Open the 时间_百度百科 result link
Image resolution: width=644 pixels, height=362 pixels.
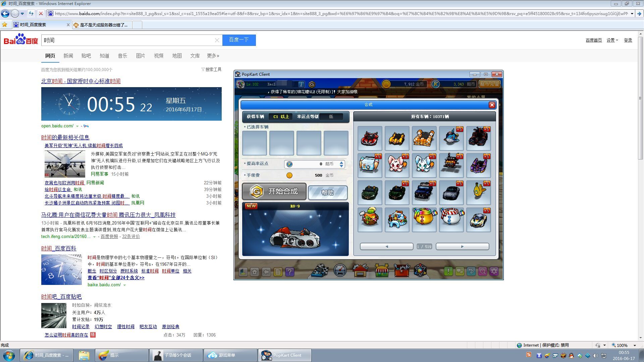tap(59, 248)
